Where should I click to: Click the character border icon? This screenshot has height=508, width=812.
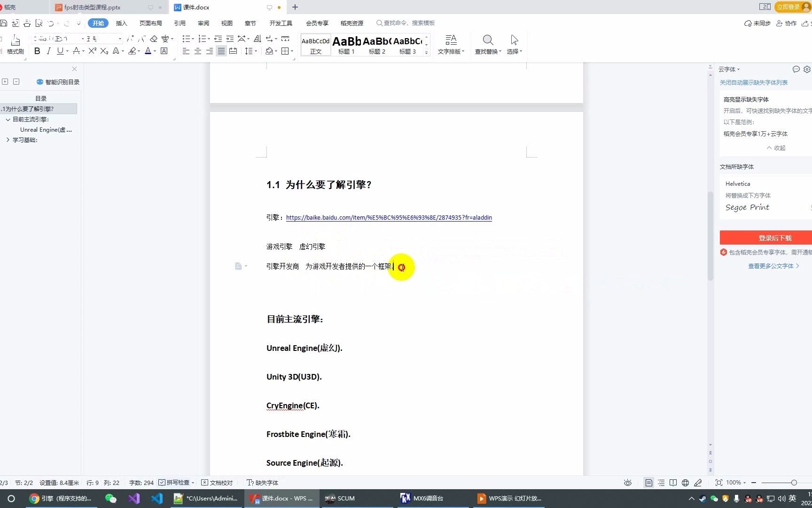point(164,51)
